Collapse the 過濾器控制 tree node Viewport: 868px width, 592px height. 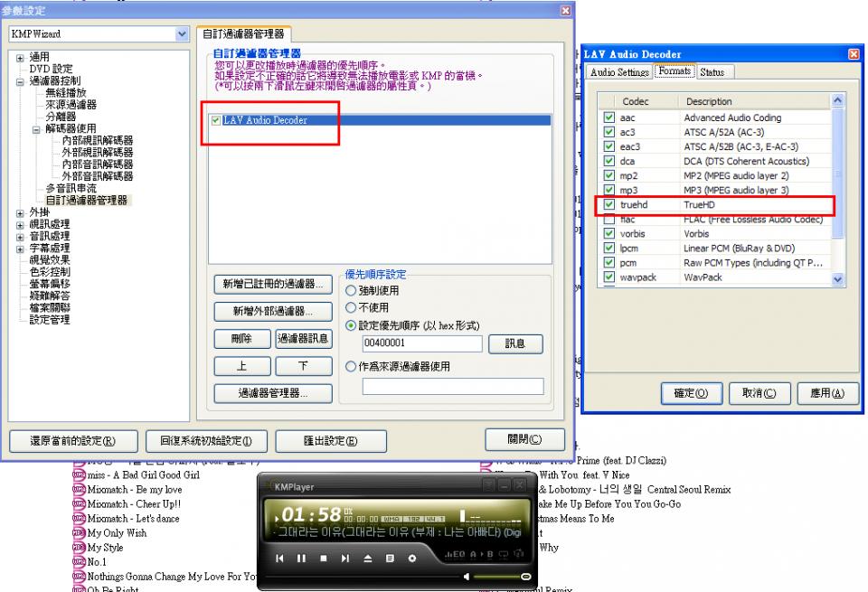20,80
